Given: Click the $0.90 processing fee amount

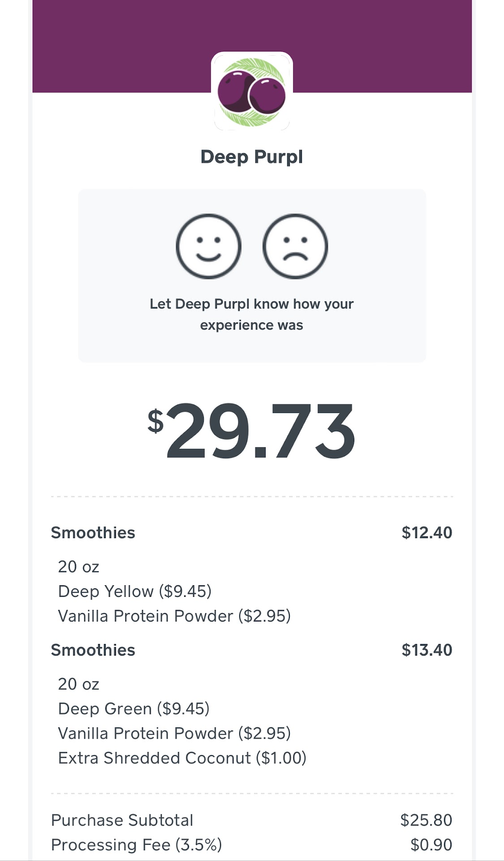Looking at the screenshot, I should coord(431,845).
